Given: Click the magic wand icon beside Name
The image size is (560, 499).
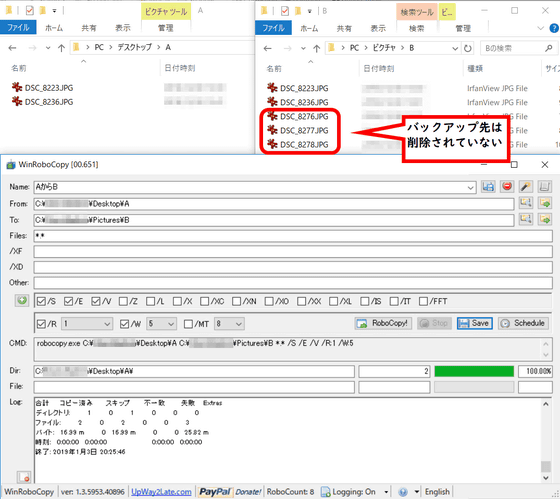Looking at the screenshot, I should (526, 186).
